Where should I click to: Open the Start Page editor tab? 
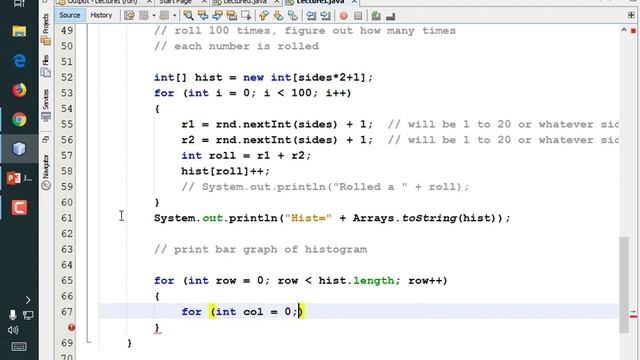pos(176,2)
